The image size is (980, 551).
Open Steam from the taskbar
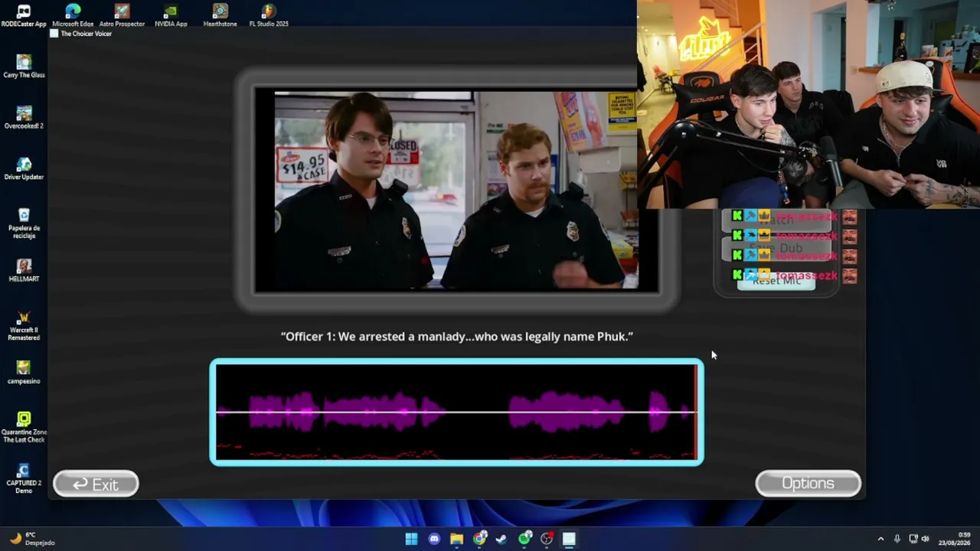(501, 539)
